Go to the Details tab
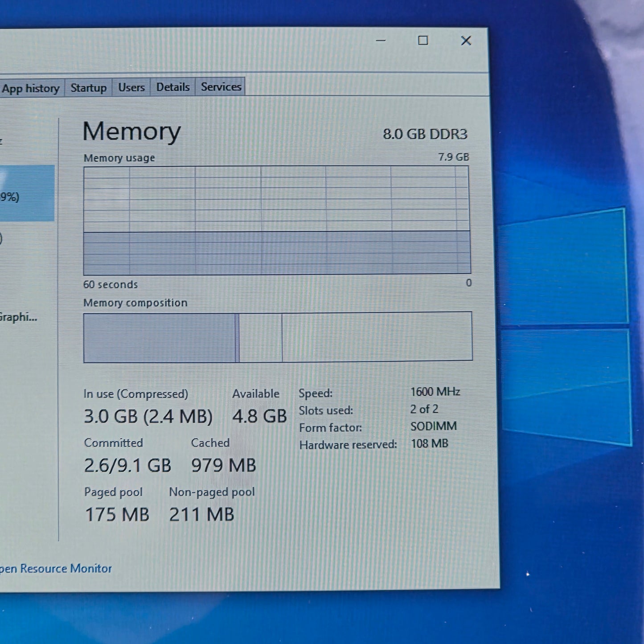This screenshot has height=644, width=644. 172,87
